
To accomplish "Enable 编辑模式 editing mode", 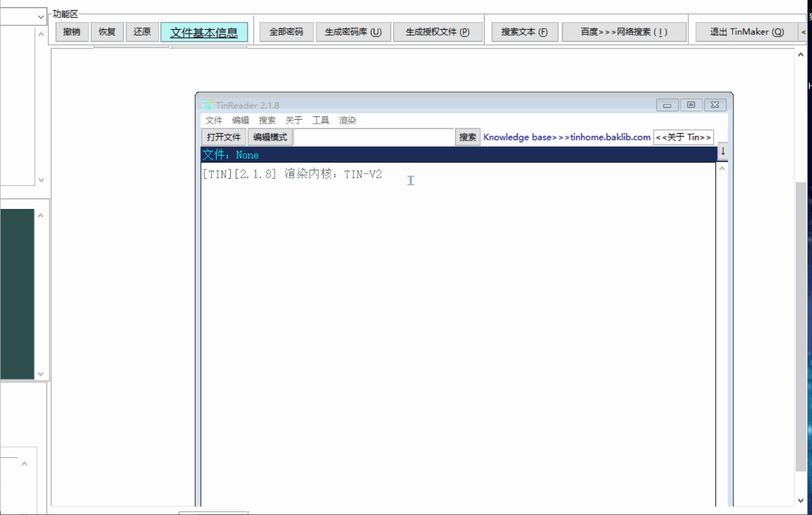I will 270,137.
